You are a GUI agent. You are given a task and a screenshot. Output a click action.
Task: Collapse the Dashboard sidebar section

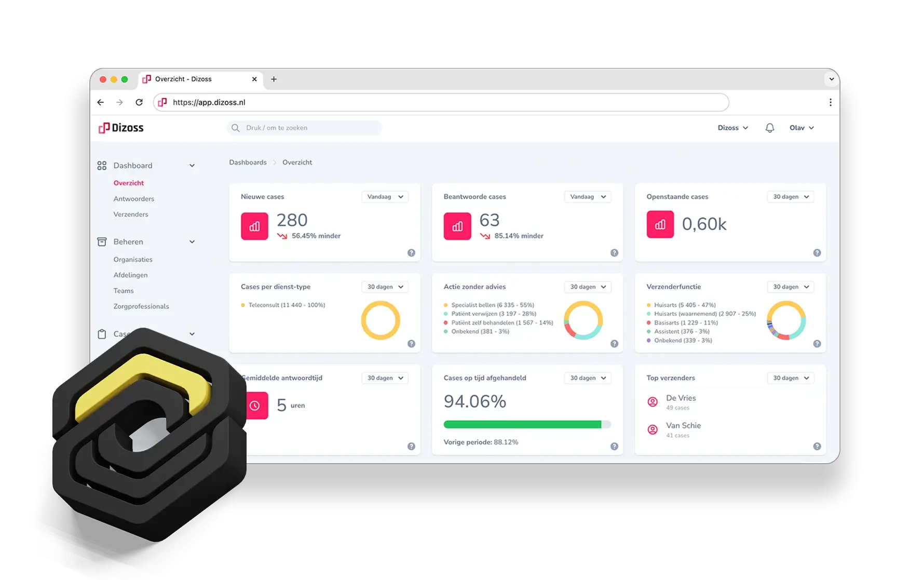[x=192, y=166]
